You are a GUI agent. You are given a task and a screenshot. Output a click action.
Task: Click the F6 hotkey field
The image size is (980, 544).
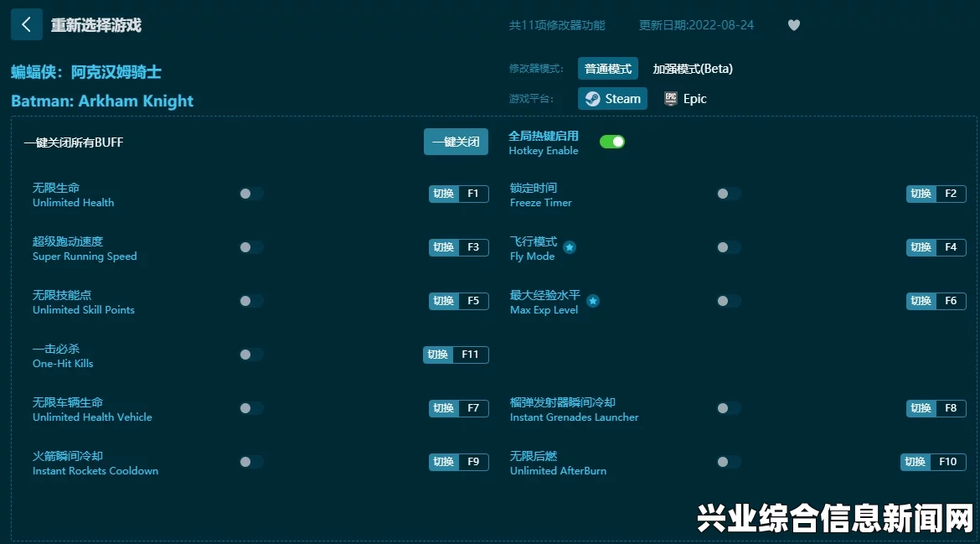pyautogui.click(x=951, y=302)
